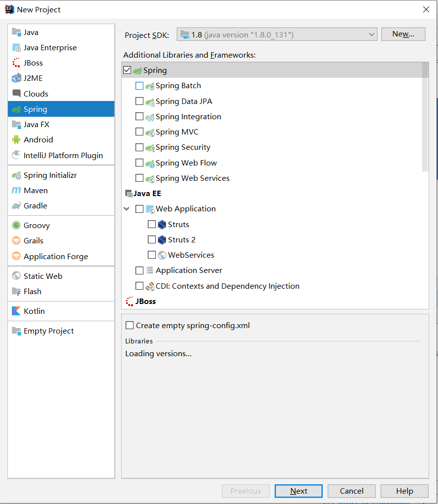438x504 pixels.
Task: Select the Empty Project label
Action: 49,331
